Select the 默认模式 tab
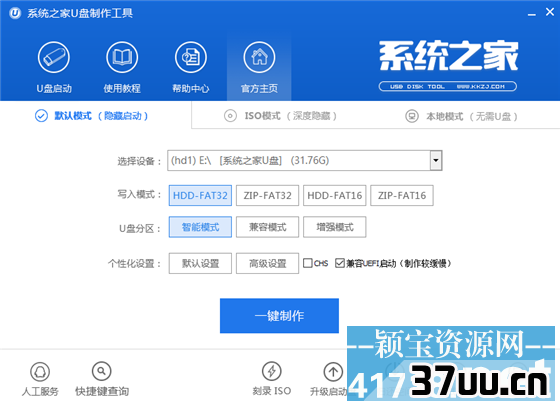Screen dimensions: 560x406 pyautogui.click(x=91, y=116)
